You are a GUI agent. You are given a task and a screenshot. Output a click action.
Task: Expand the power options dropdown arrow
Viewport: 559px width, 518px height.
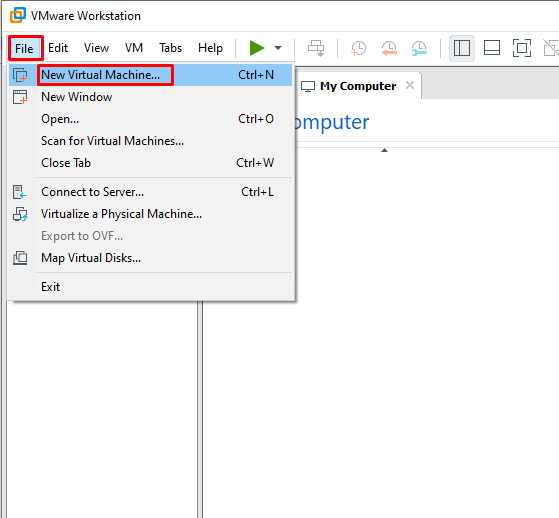pos(278,48)
